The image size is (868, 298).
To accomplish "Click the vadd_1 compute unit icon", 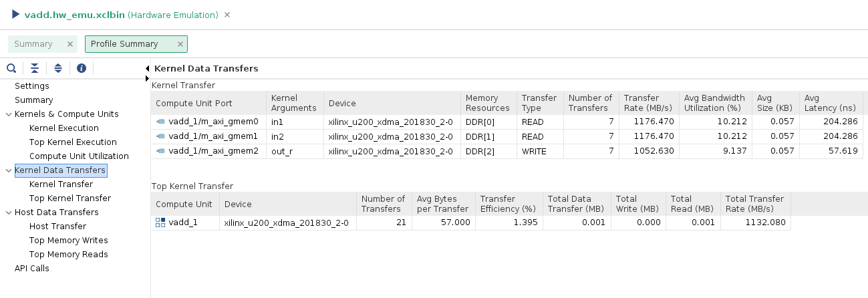I will click(x=160, y=222).
